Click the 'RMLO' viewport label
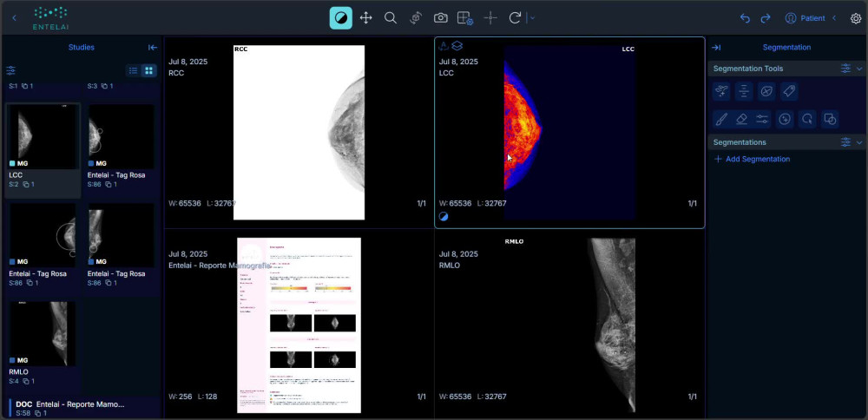 (450, 266)
